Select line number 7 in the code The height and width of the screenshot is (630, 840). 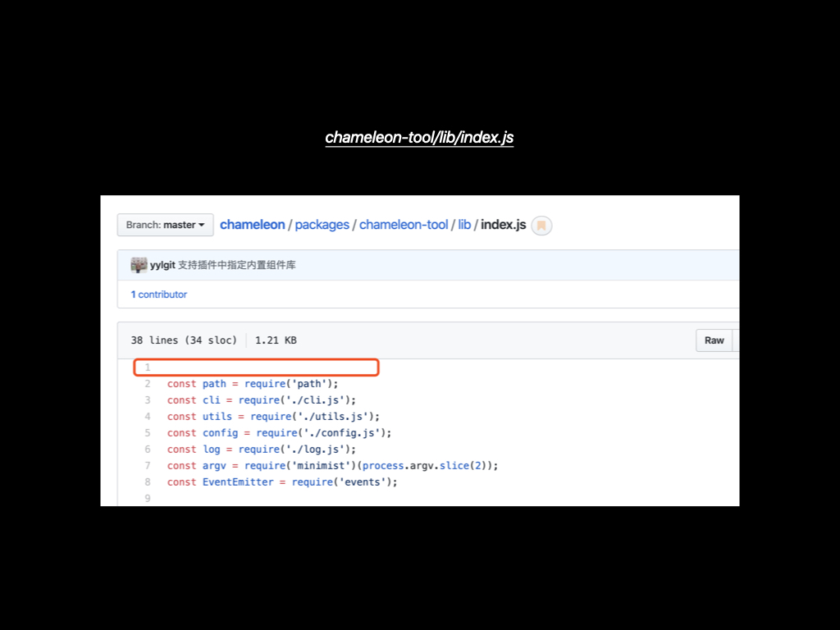(x=148, y=466)
